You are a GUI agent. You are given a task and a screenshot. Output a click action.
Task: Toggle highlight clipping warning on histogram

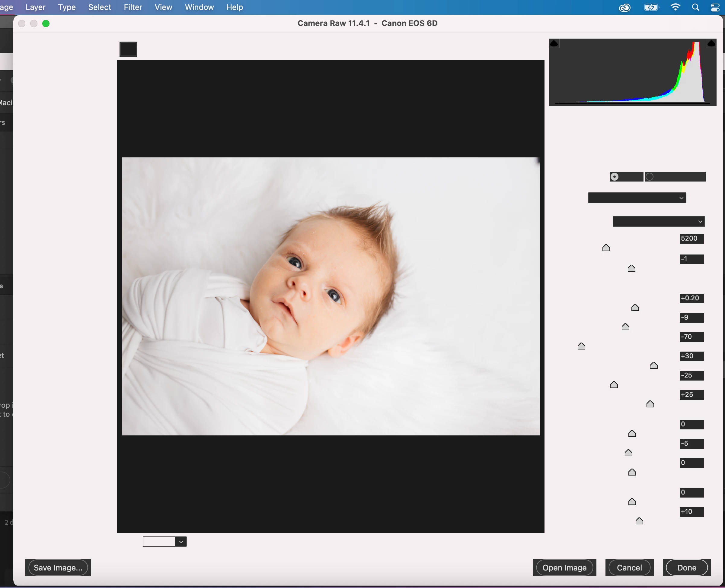pyautogui.click(x=711, y=43)
